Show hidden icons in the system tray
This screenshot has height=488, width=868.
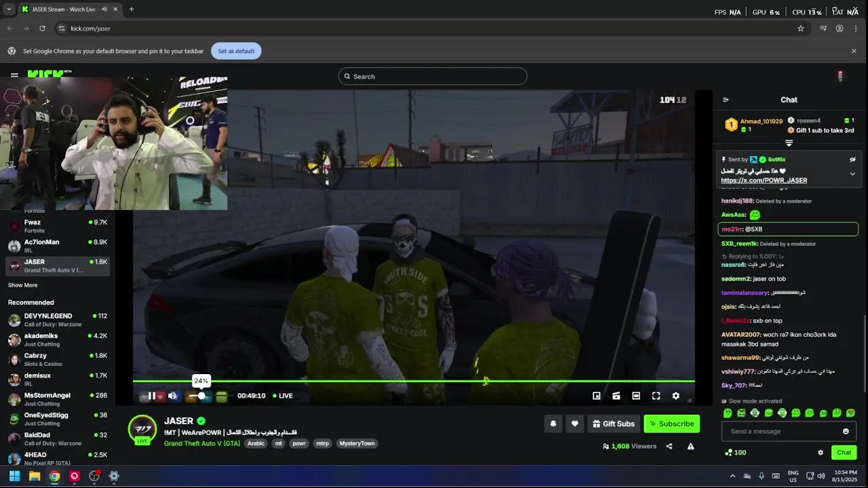[732, 476]
